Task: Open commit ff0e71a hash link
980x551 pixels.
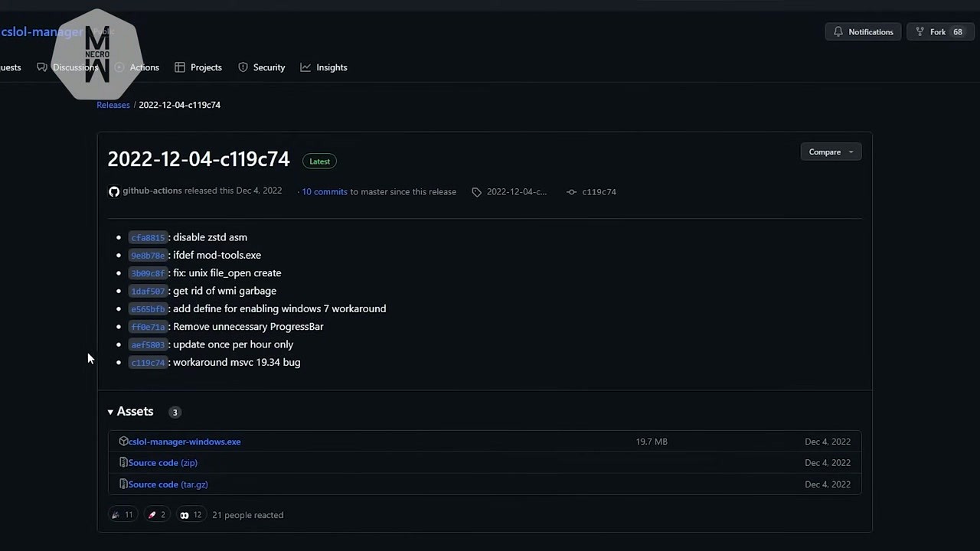Action: pyautogui.click(x=148, y=327)
